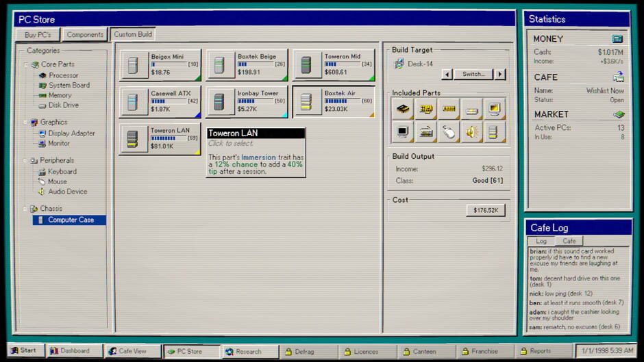Screen dimensions: 644x362
Task: Click the locked Canteen taskbar item
Action: [425, 351]
